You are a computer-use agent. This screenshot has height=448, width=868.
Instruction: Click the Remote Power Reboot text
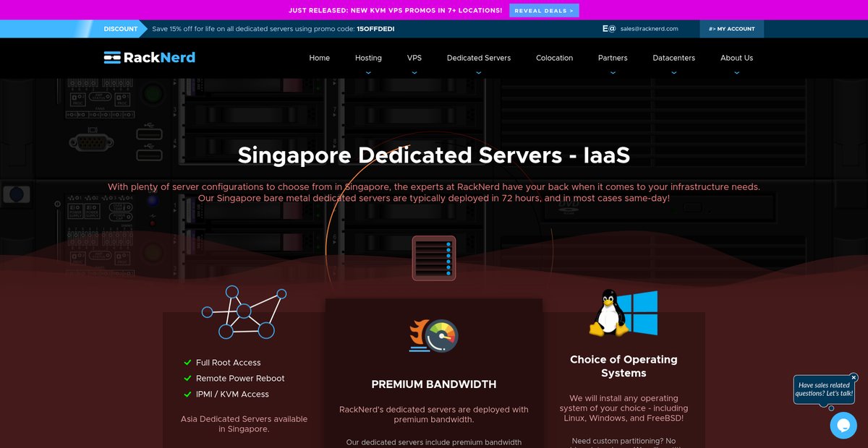[240, 379]
